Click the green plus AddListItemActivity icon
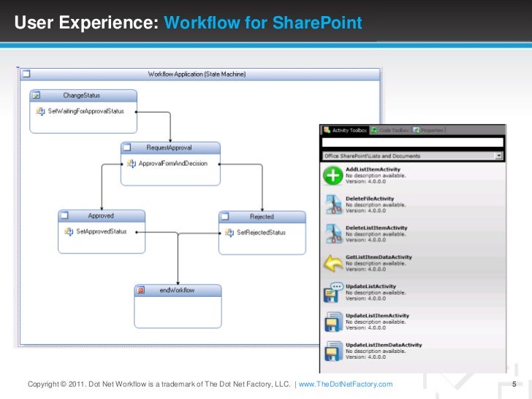Viewport: 532px width, 399px height. [332, 175]
